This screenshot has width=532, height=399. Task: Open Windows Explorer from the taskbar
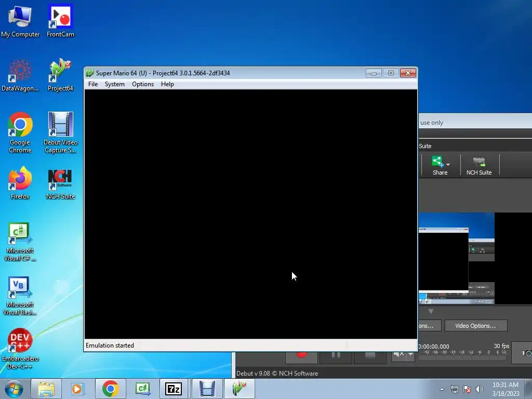46,389
